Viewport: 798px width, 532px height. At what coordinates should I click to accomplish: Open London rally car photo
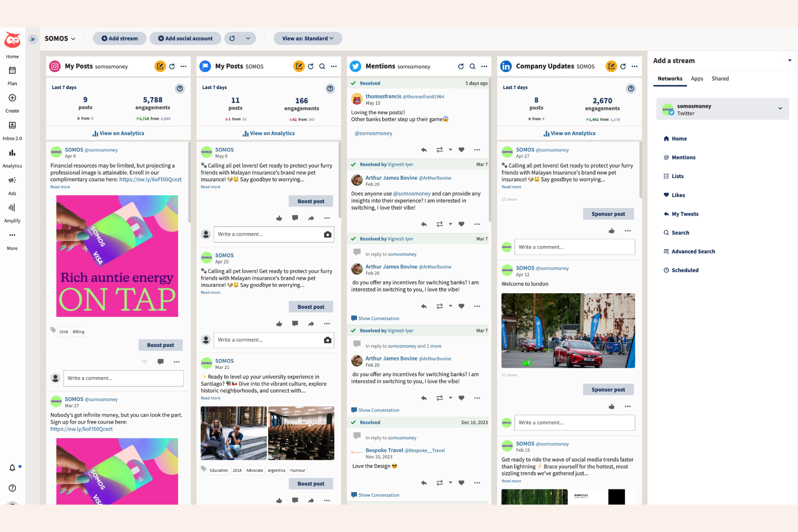(568, 331)
